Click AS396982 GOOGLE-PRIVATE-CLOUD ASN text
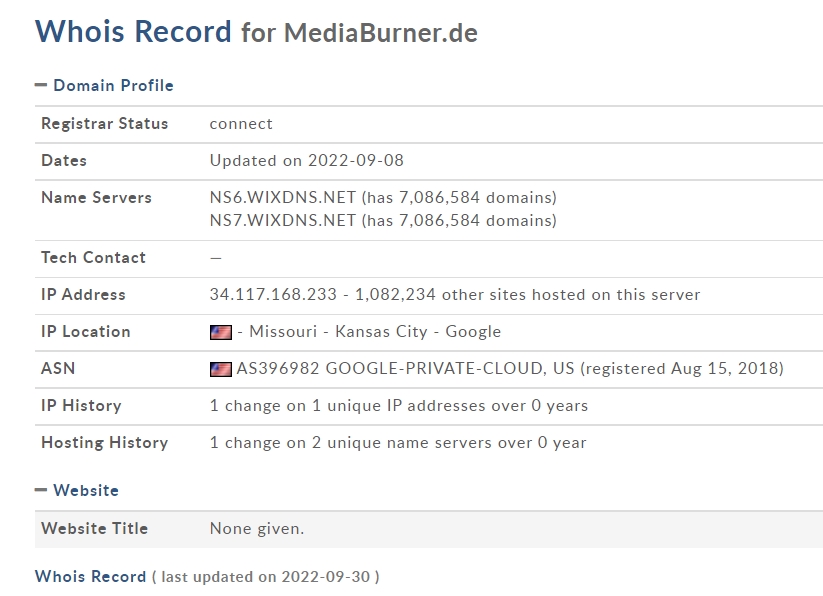The width and height of the screenshot is (823, 596). coord(405,369)
